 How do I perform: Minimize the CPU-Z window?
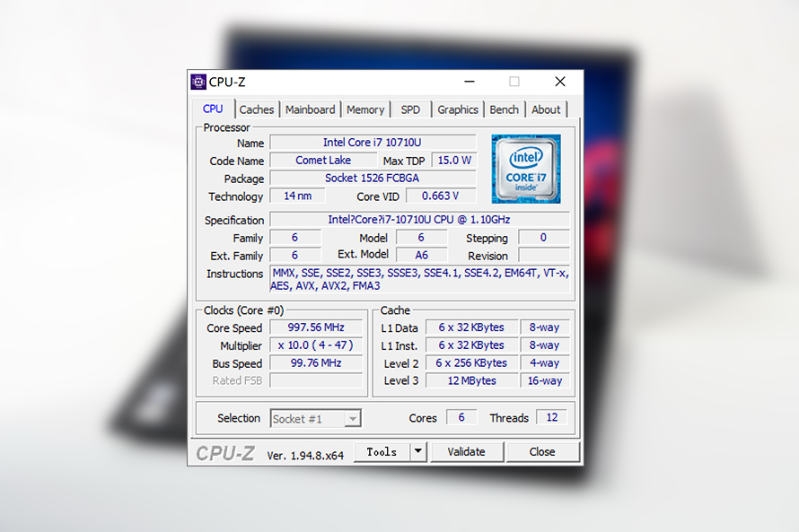click(470, 82)
